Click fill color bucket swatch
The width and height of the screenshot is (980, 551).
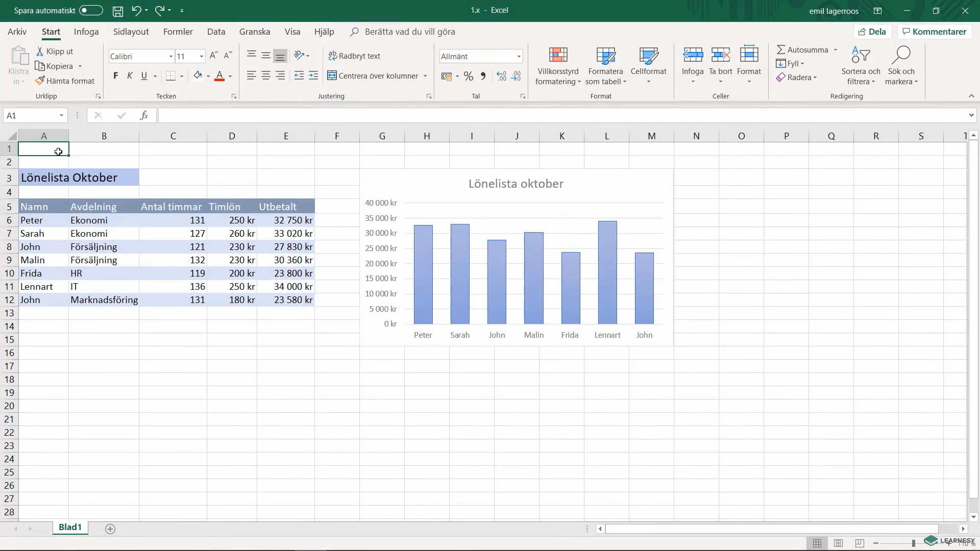198,76
